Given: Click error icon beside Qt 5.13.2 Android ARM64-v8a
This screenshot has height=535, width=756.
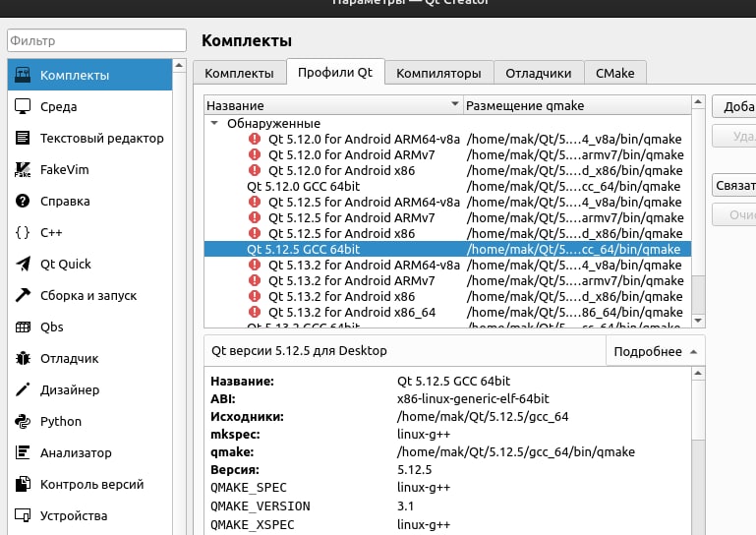Looking at the screenshot, I should 255,265.
